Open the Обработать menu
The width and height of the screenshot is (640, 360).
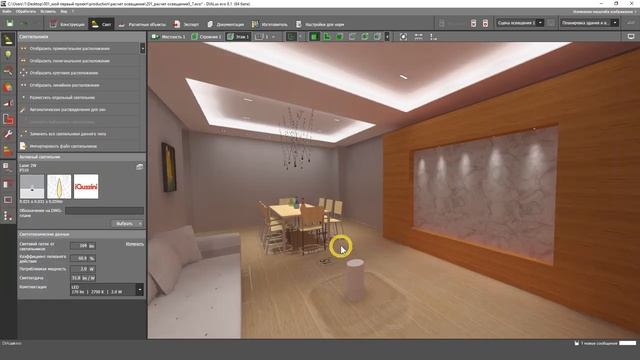pyautogui.click(x=26, y=11)
